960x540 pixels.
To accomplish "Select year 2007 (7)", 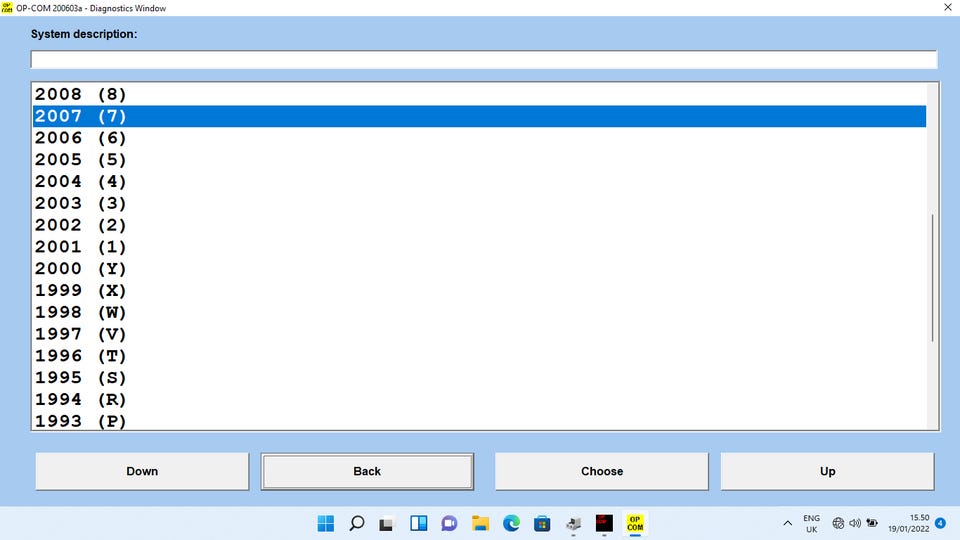I will 479,116.
